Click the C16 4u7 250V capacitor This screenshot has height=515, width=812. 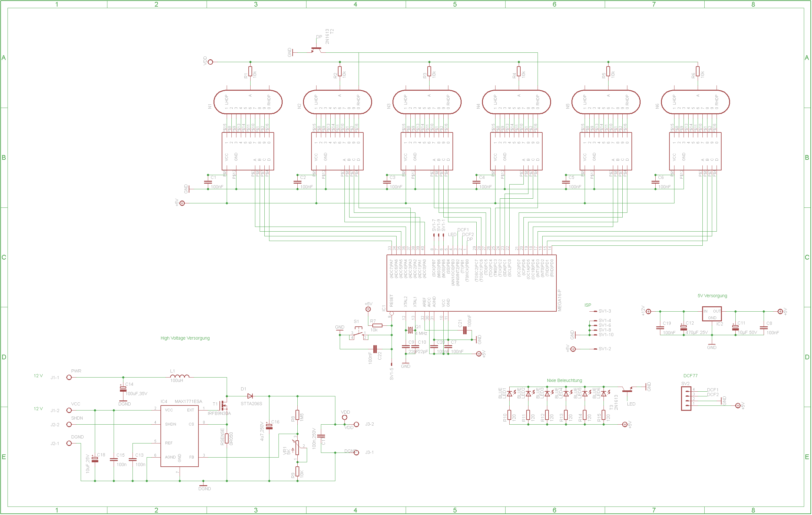click(269, 427)
